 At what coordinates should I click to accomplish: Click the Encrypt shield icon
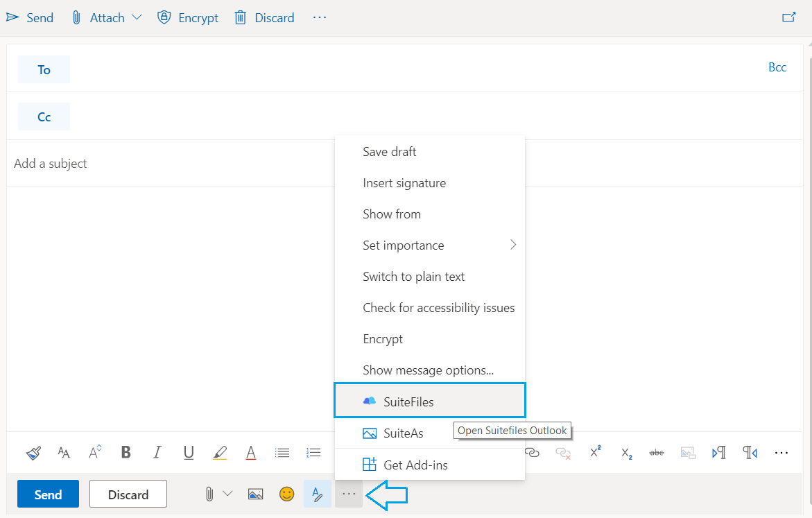[164, 17]
